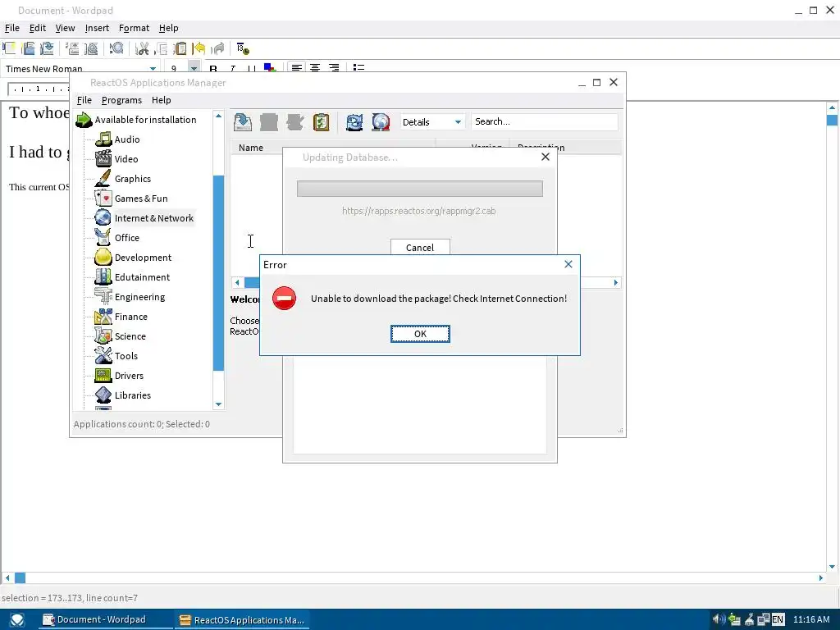Image resolution: width=840 pixels, height=630 pixels.
Task: Click category tree scroll down arrow
Action: click(x=218, y=404)
